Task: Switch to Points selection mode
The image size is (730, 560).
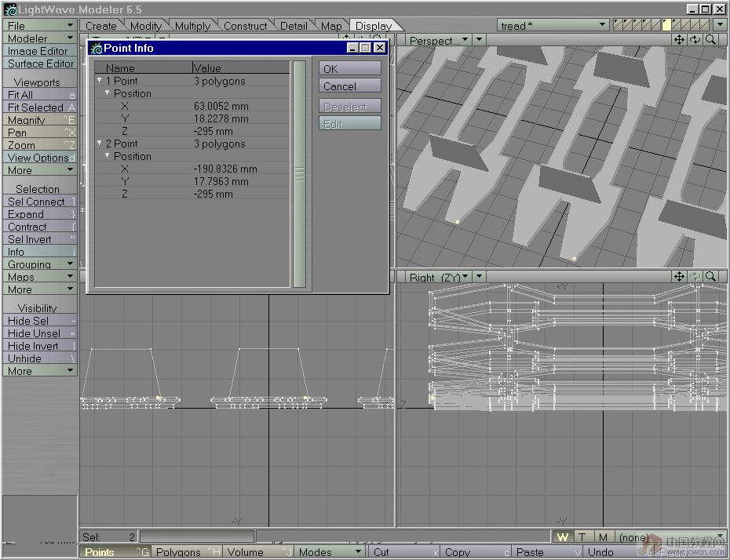Action: [115, 552]
